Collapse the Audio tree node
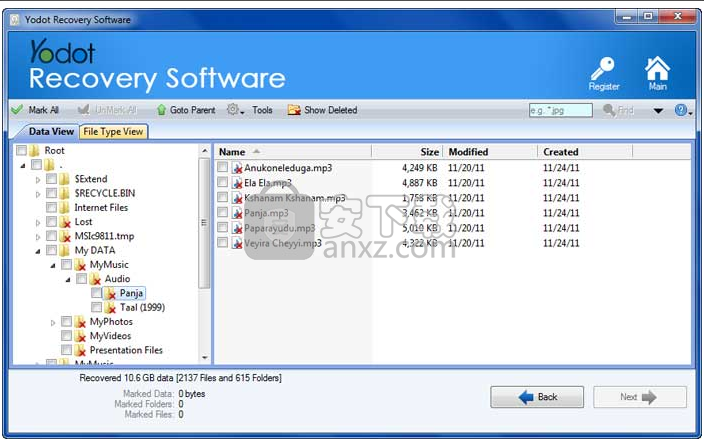Viewport: 704px width, 443px height. pyautogui.click(x=68, y=280)
